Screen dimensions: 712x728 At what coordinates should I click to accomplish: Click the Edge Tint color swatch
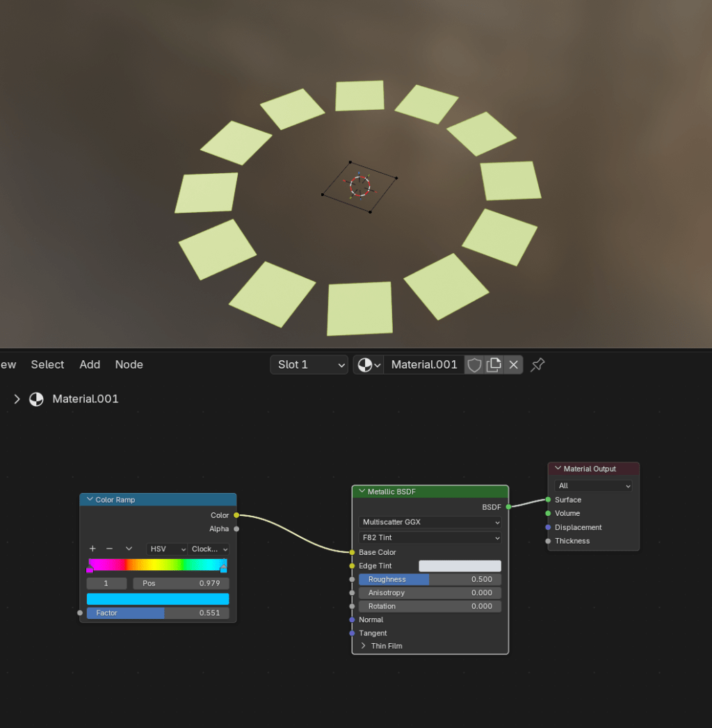pos(460,566)
